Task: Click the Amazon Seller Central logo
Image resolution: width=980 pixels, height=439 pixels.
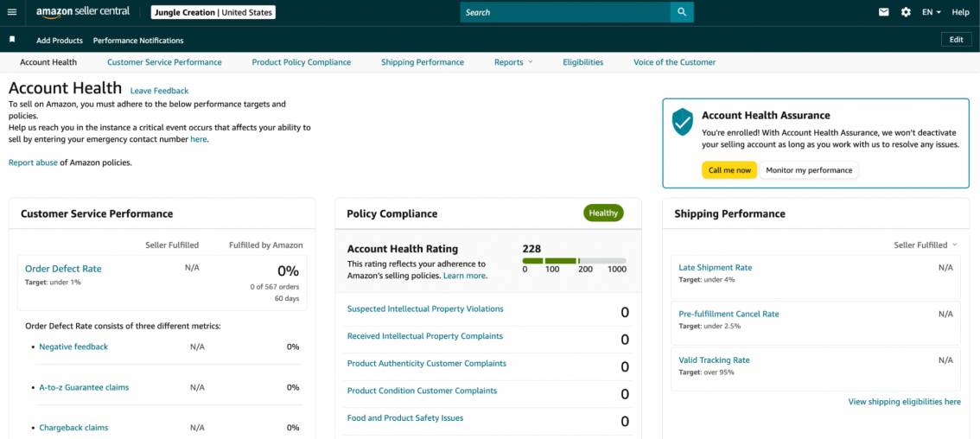Action: [x=82, y=12]
